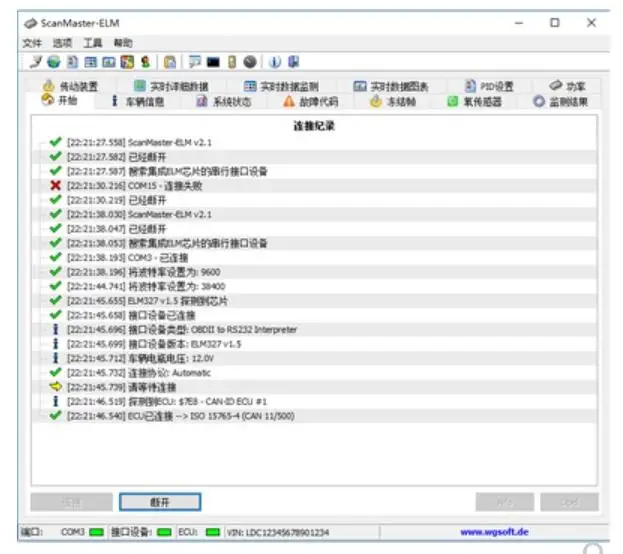Open the PID设置 tab

[490, 86]
